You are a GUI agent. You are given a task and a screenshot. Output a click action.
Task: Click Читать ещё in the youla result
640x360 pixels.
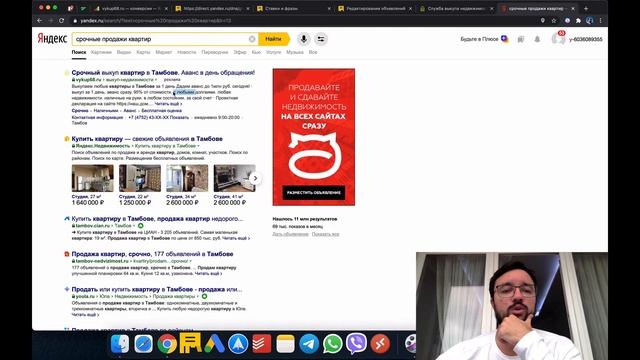tap(85, 315)
